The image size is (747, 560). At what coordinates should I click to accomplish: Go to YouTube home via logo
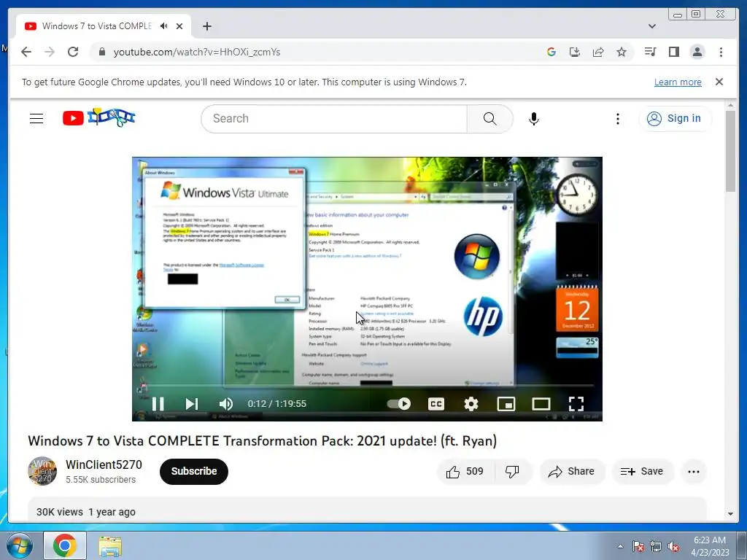[x=98, y=117]
